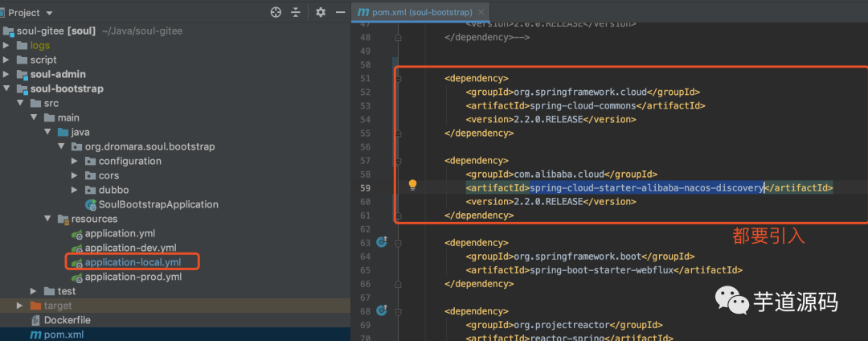Select the SoulBootstrapApplication class

pyautogui.click(x=158, y=204)
